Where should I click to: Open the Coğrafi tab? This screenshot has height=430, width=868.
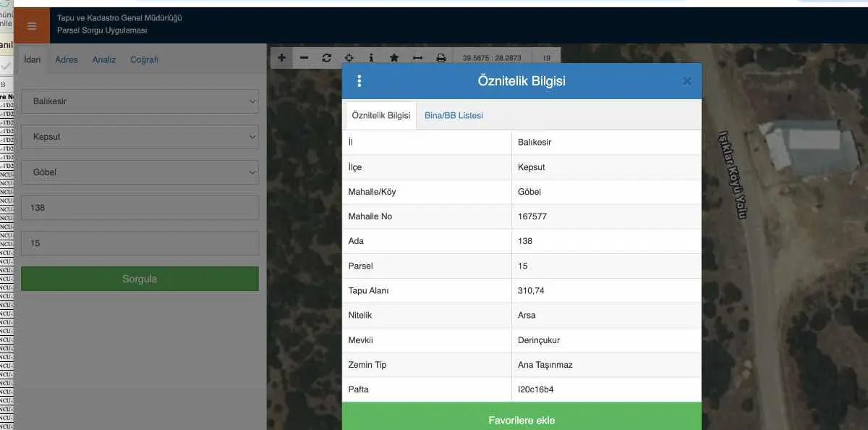pos(144,59)
